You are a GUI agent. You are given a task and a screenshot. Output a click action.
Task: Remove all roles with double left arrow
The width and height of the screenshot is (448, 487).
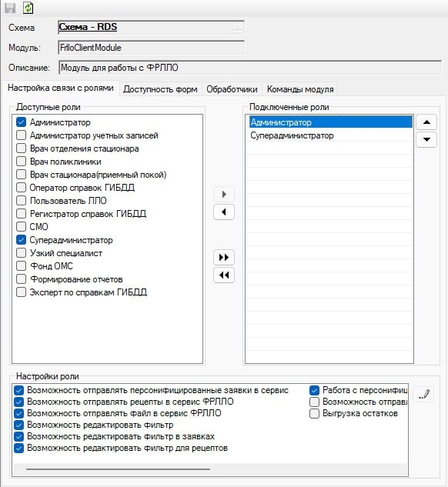(x=224, y=275)
